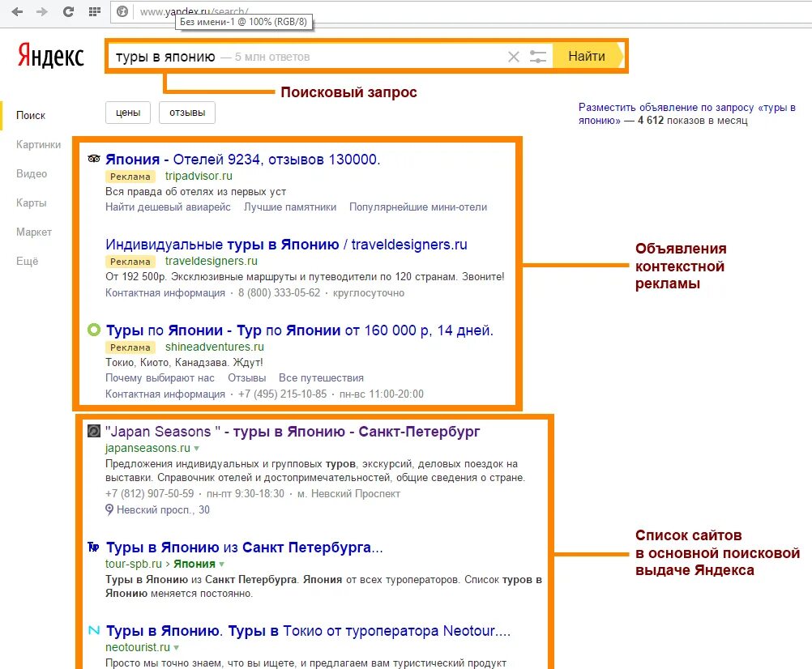Open shineadventures 'Контактная информация' link
812x669 pixels.
(x=165, y=394)
